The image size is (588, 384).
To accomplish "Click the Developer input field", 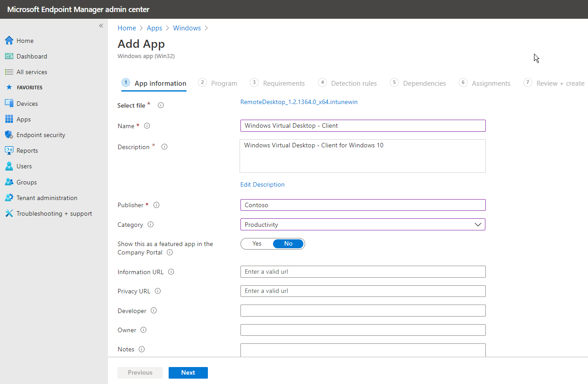I will 363,310.
